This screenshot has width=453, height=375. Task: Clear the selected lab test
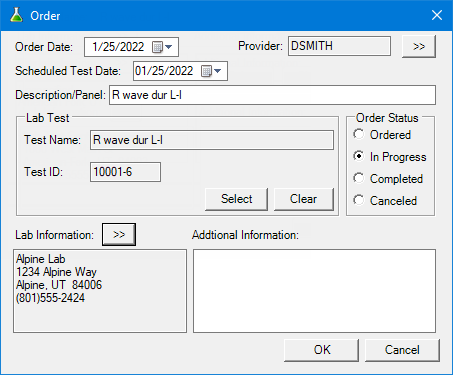coord(303,199)
